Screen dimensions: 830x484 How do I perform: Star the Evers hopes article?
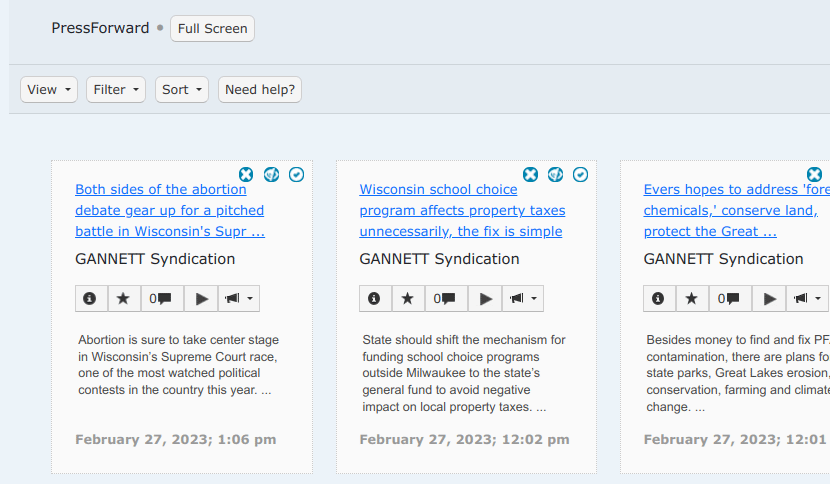click(692, 299)
